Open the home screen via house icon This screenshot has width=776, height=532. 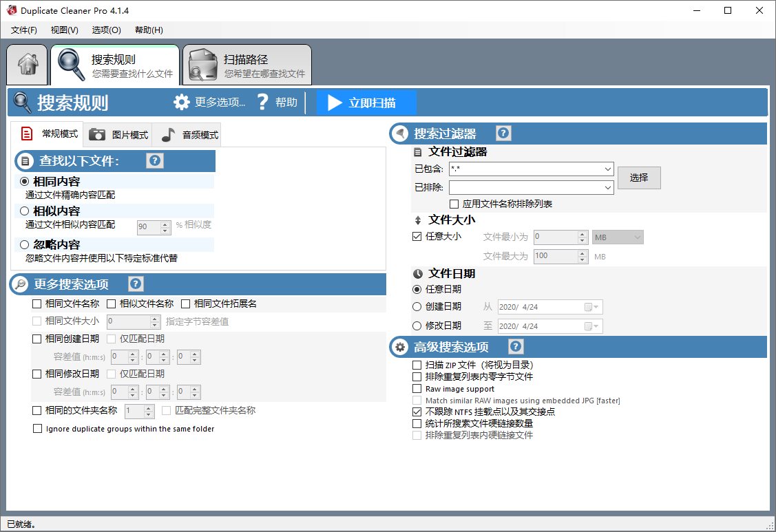[26, 64]
